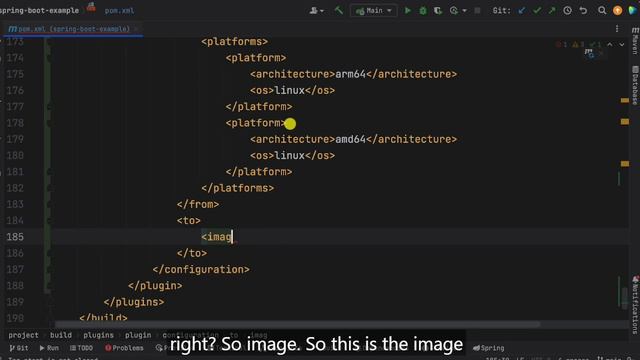
Task: Run the Main configuration
Action: (407, 11)
